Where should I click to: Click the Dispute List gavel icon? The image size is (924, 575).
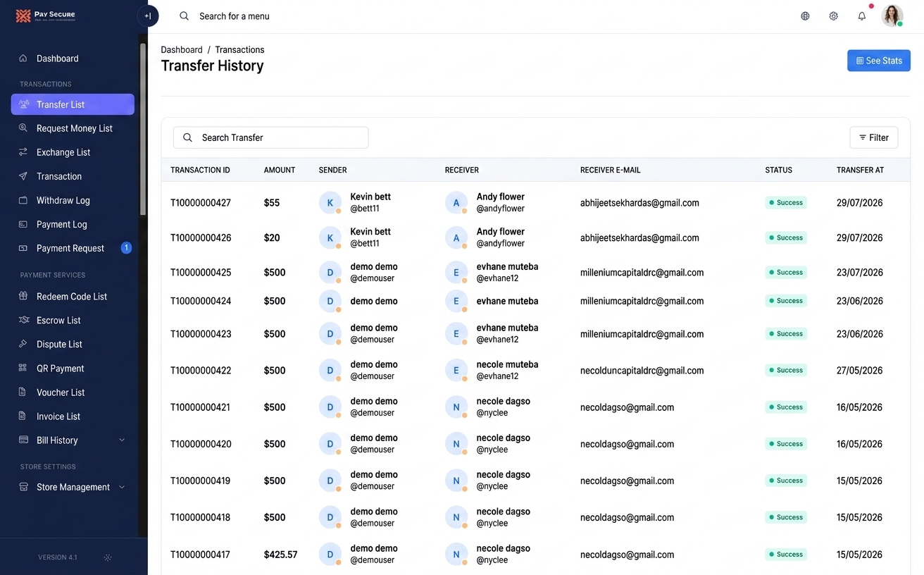coord(23,345)
